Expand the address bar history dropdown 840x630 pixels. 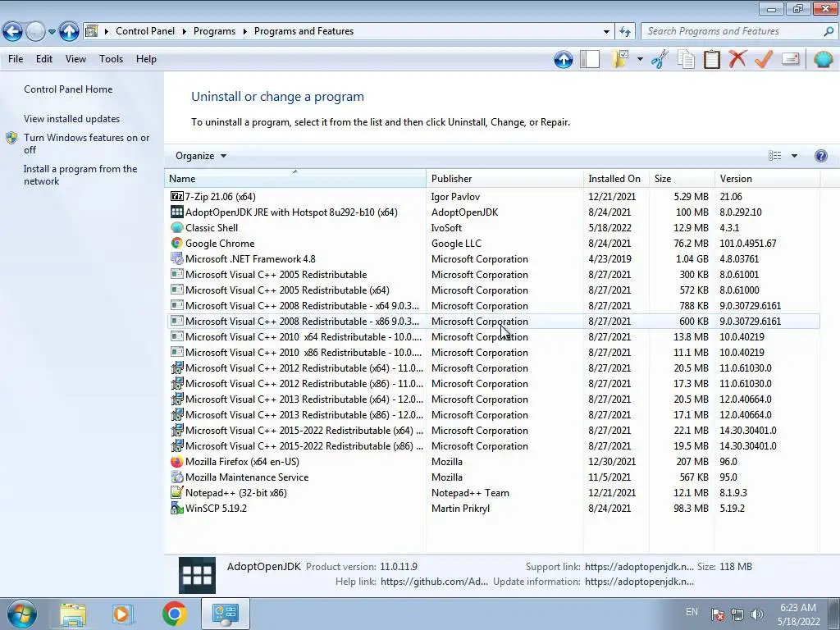pyautogui.click(x=606, y=32)
